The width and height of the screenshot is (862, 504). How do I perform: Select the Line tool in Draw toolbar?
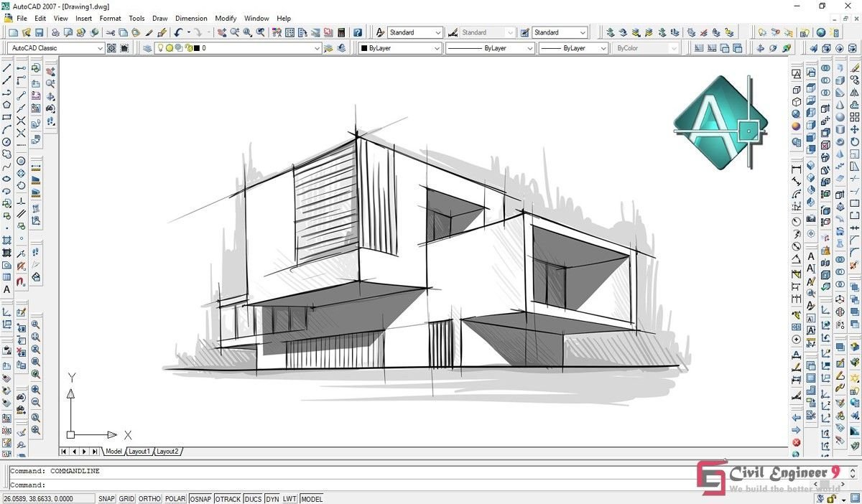6,67
